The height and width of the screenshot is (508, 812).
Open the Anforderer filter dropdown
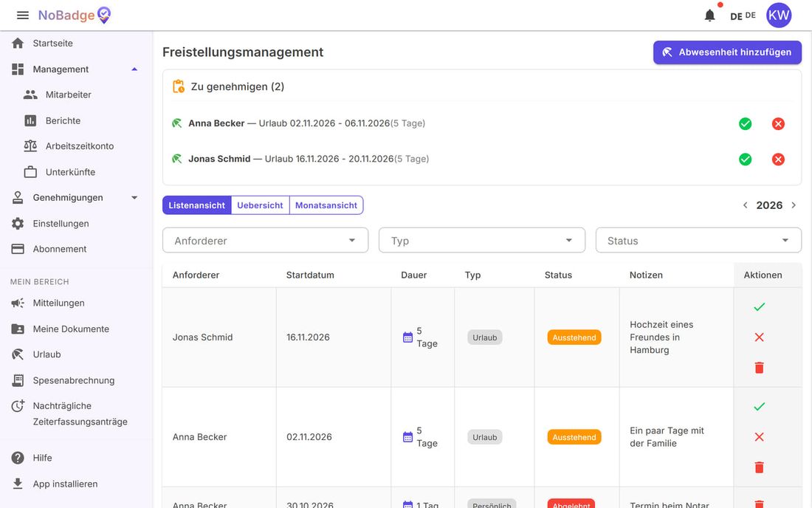click(265, 241)
